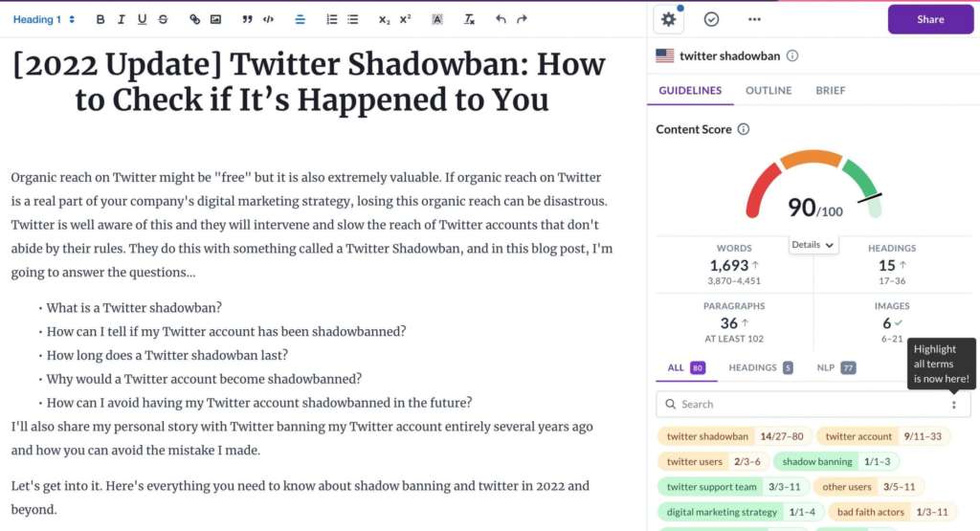This screenshot has height=531, width=980.
Task: Create a numbered list
Action: click(x=332, y=19)
